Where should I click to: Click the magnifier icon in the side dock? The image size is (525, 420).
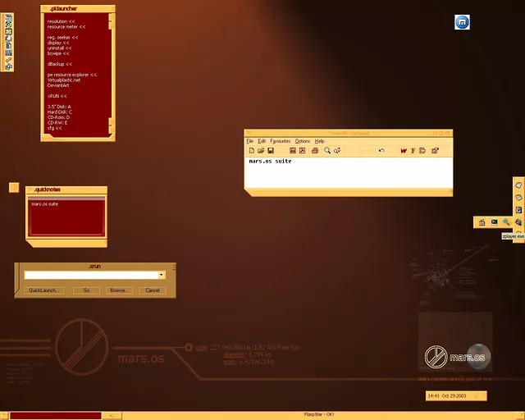506,222
